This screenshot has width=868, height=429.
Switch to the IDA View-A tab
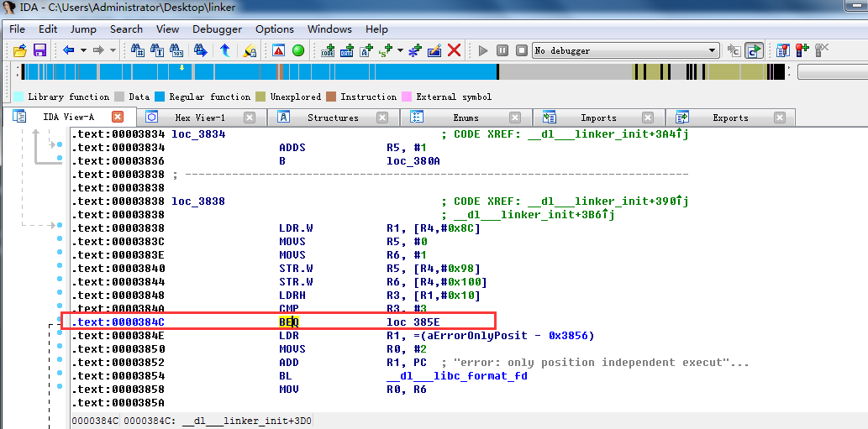(x=69, y=118)
